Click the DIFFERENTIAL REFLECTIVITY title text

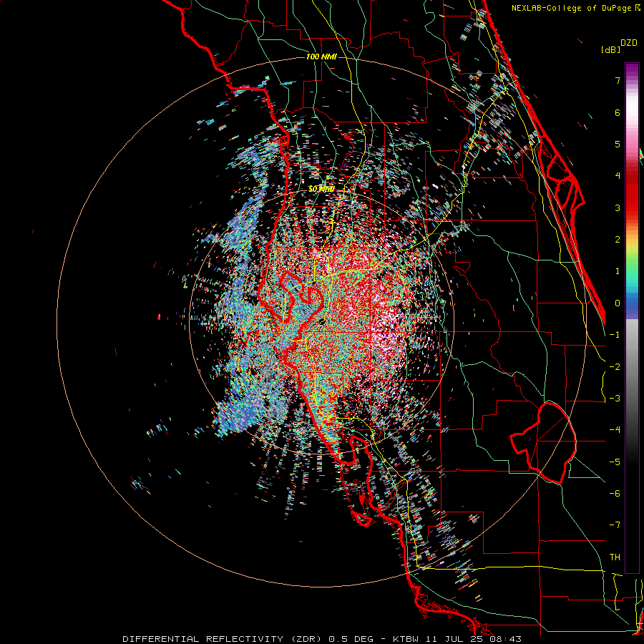[x=203, y=639]
